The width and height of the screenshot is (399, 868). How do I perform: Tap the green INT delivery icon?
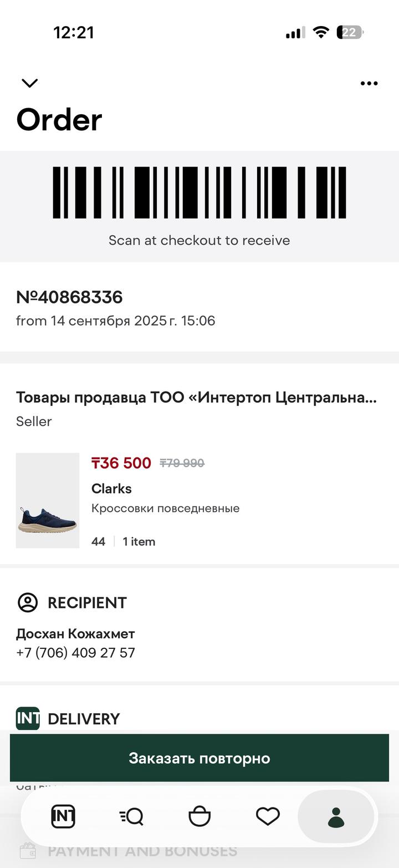coord(28,718)
